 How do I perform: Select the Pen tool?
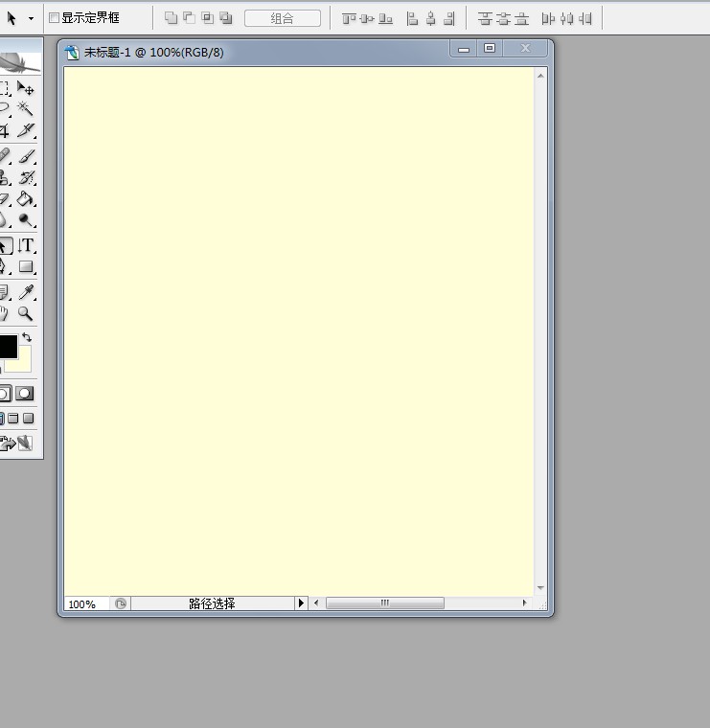tap(4, 267)
